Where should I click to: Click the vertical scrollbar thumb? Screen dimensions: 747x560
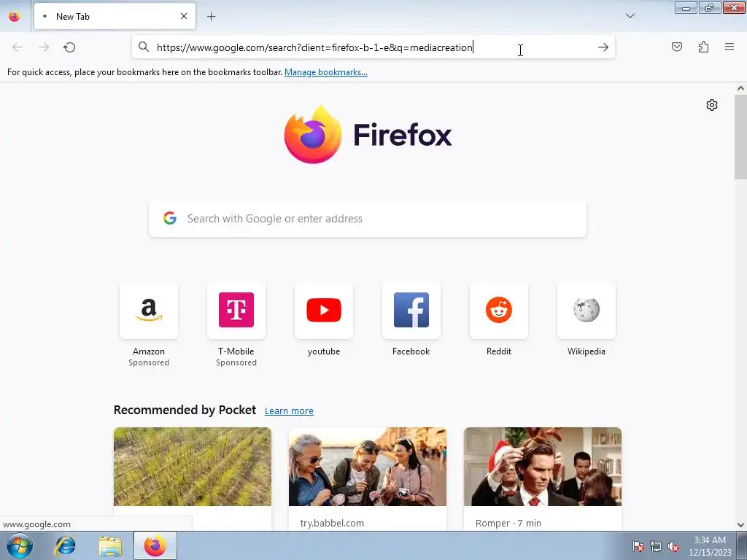pyautogui.click(x=740, y=138)
